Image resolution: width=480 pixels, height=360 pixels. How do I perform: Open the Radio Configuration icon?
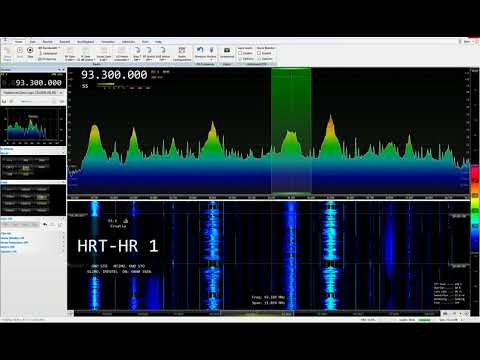182,53
